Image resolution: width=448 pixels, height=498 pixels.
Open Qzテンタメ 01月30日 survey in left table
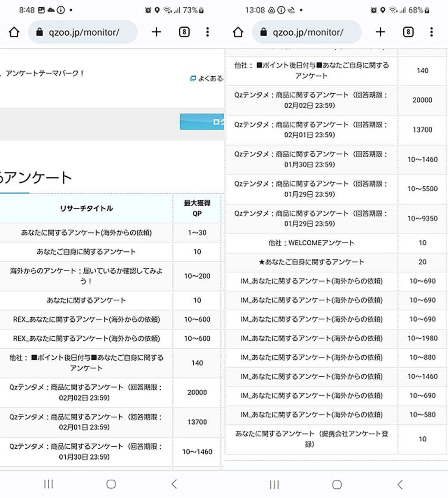coord(86,452)
